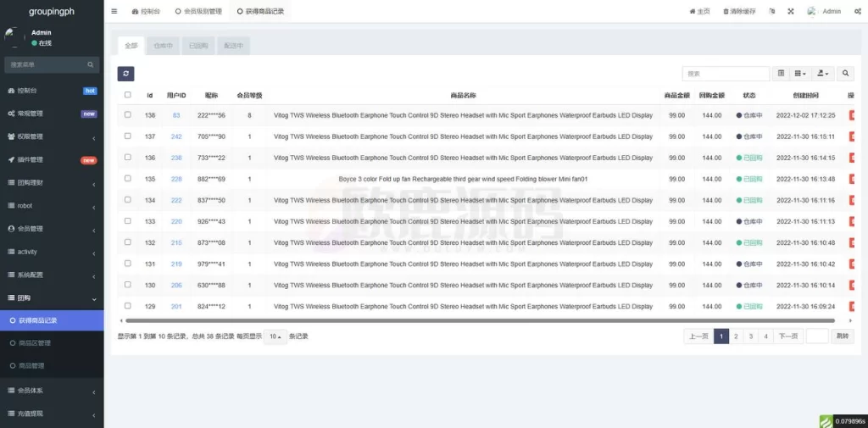Click the user icon beside 会员管理
Viewport: 868px width, 428px height.
coord(11,229)
